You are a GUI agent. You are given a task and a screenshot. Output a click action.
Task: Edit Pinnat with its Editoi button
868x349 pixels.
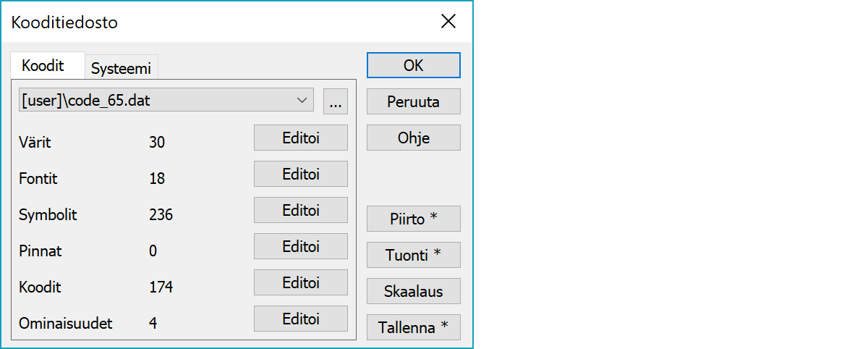tap(301, 246)
